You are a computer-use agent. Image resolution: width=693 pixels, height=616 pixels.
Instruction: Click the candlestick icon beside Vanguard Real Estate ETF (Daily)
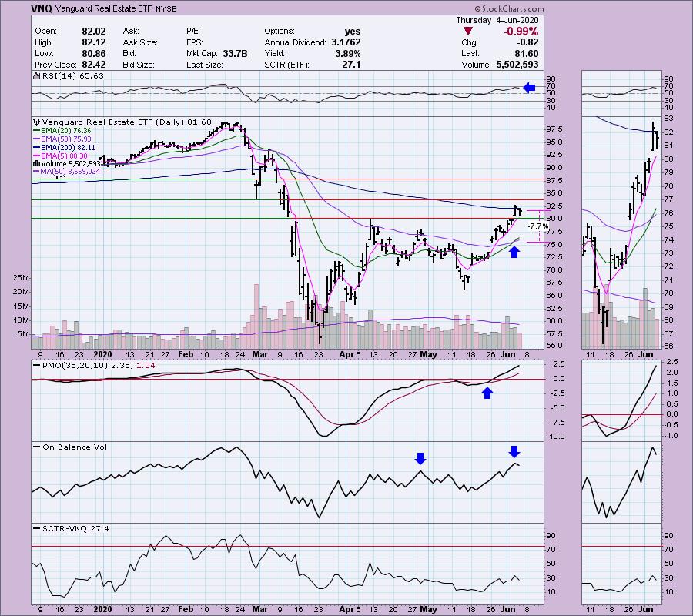(37, 122)
